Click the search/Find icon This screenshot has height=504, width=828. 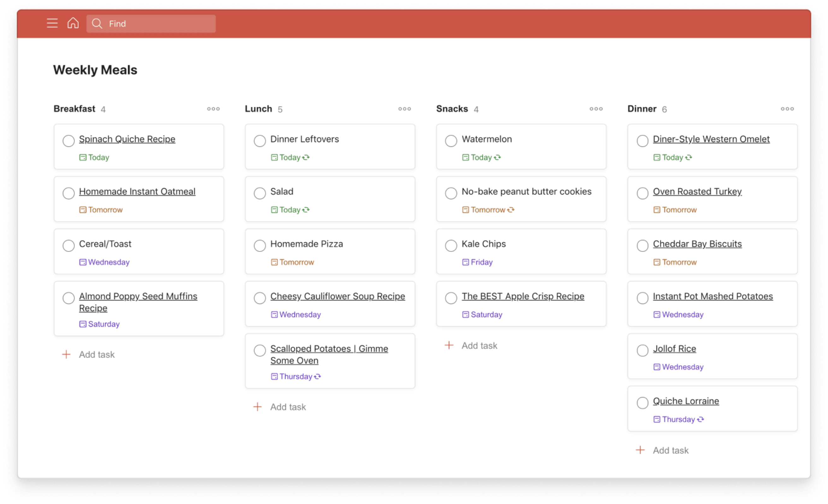(x=96, y=23)
